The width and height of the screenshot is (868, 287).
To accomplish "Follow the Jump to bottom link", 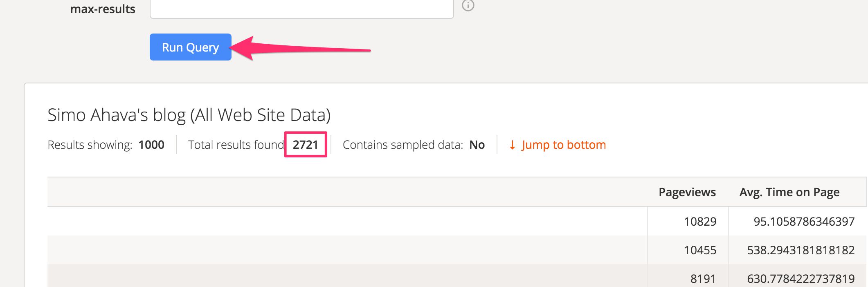I will tap(564, 145).
